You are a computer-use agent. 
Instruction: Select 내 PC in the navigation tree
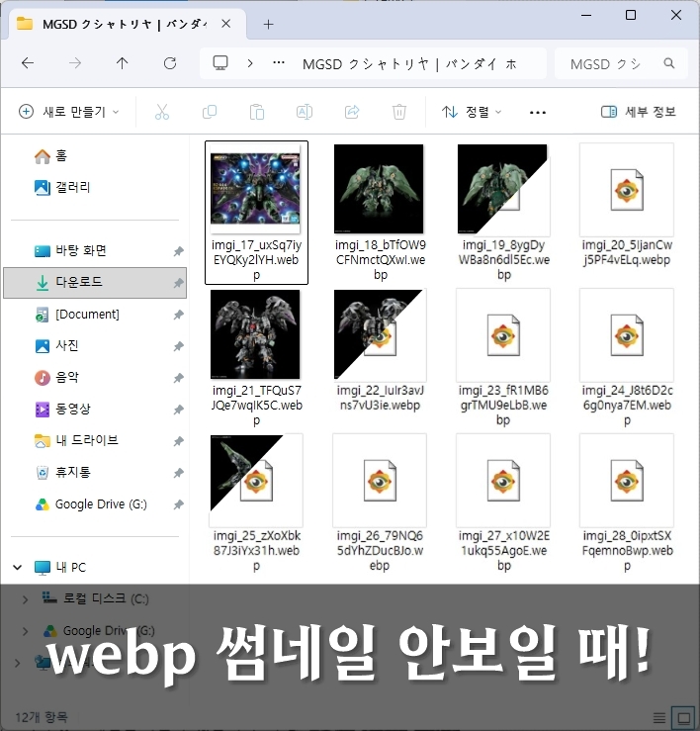coord(60,568)
